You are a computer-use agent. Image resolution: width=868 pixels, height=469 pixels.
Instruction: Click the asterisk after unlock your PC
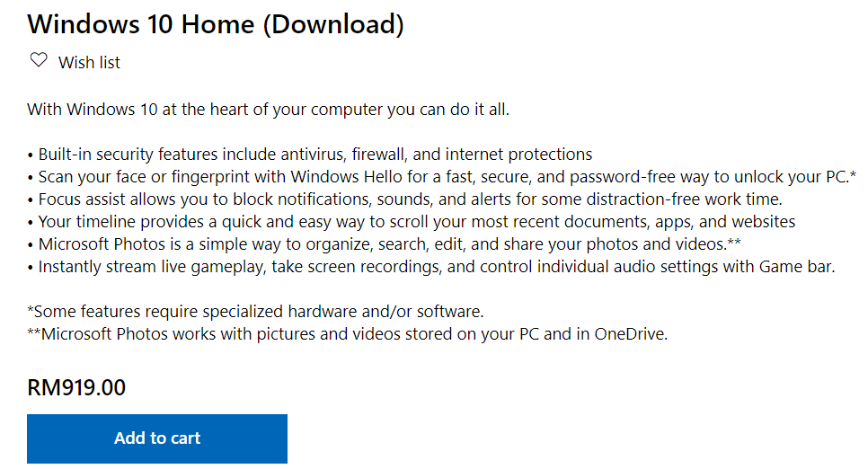point(852,174)
